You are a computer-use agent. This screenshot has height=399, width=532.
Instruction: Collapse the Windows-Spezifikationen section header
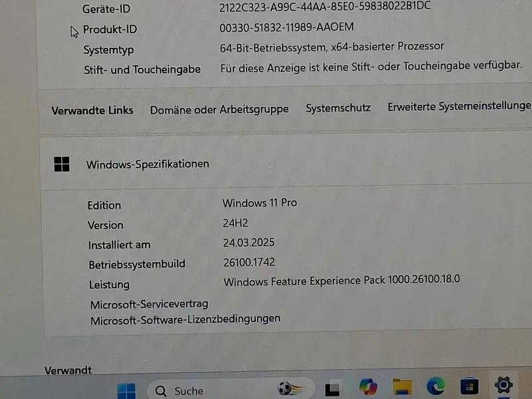(x=286, y=164)
